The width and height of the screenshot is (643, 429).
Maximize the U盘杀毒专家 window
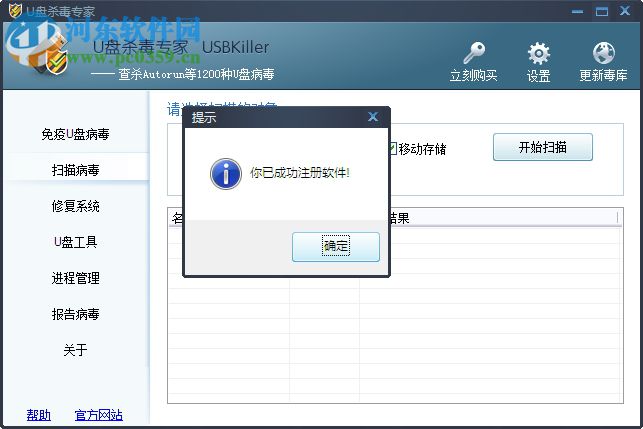602,11
